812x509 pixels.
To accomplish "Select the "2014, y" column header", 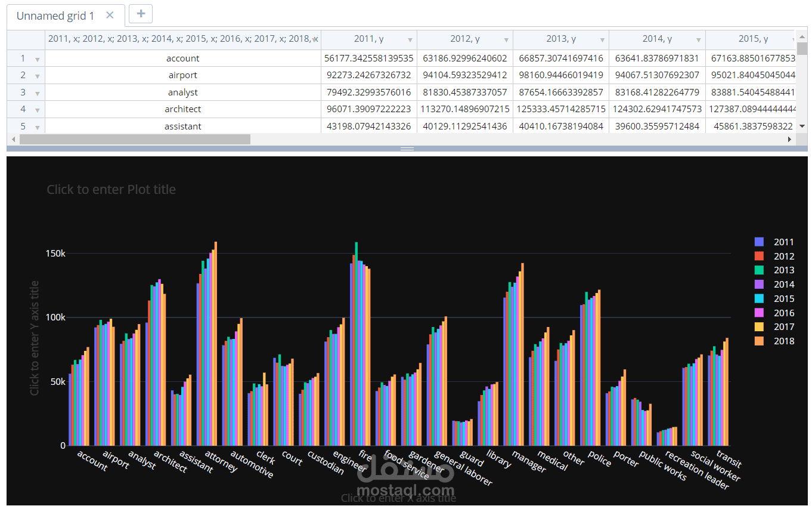I will pyautogui.click(x=657, y=39).
